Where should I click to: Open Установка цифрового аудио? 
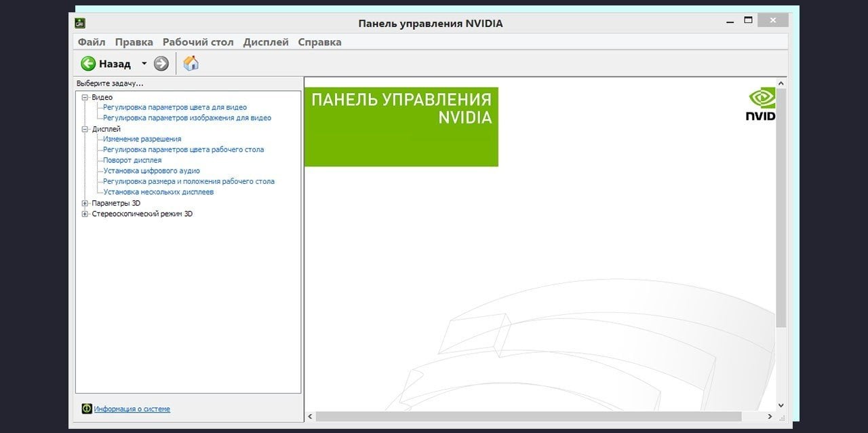(x=151, y=171)
